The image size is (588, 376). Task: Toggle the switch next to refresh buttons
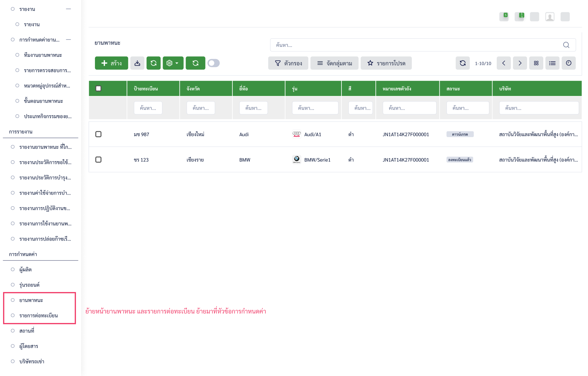tap(213, 63)
